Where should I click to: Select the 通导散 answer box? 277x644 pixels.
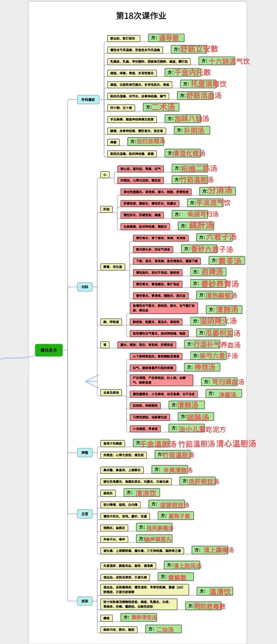click(166, 38)
